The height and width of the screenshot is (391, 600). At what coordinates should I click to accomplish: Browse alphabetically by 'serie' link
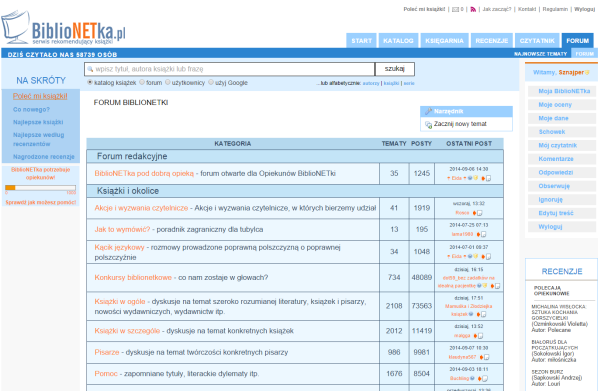coord(409,83)
